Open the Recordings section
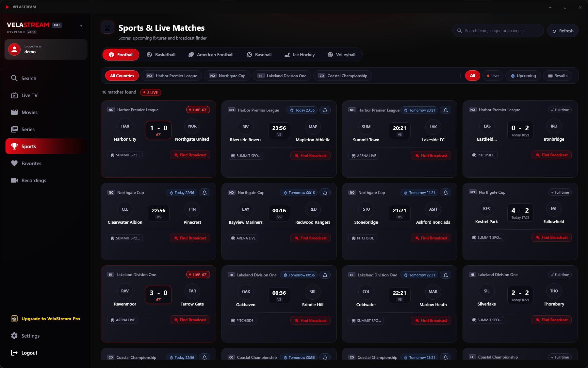 point(46,180)
